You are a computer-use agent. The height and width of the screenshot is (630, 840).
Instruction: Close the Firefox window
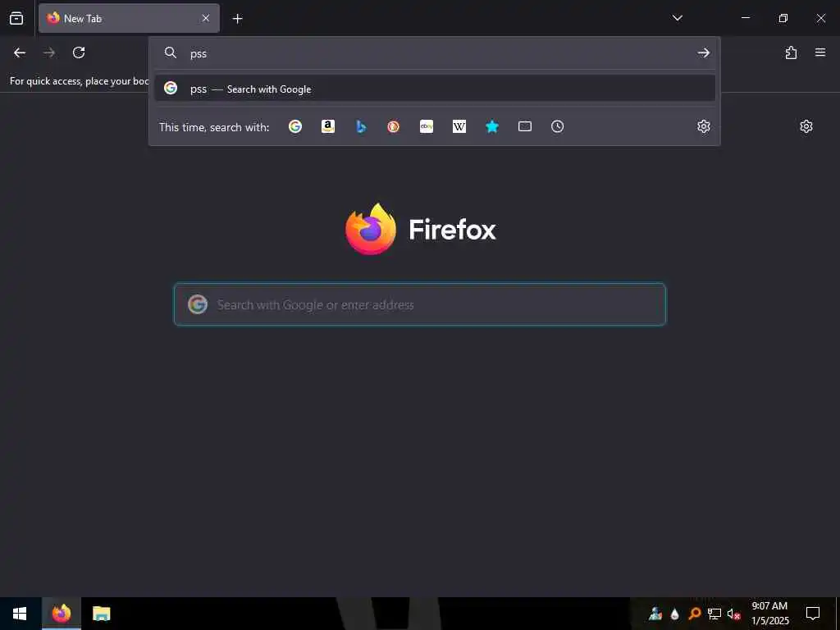coord(820,18)
